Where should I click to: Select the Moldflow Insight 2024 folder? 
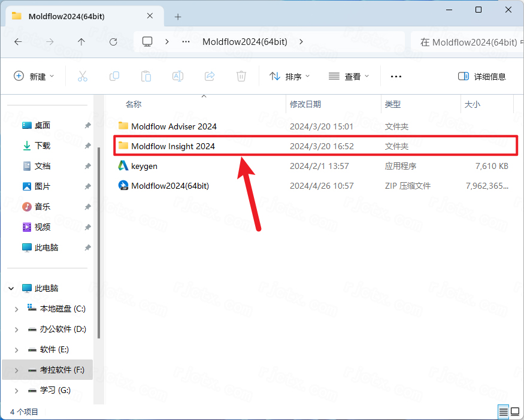[173, 146]
